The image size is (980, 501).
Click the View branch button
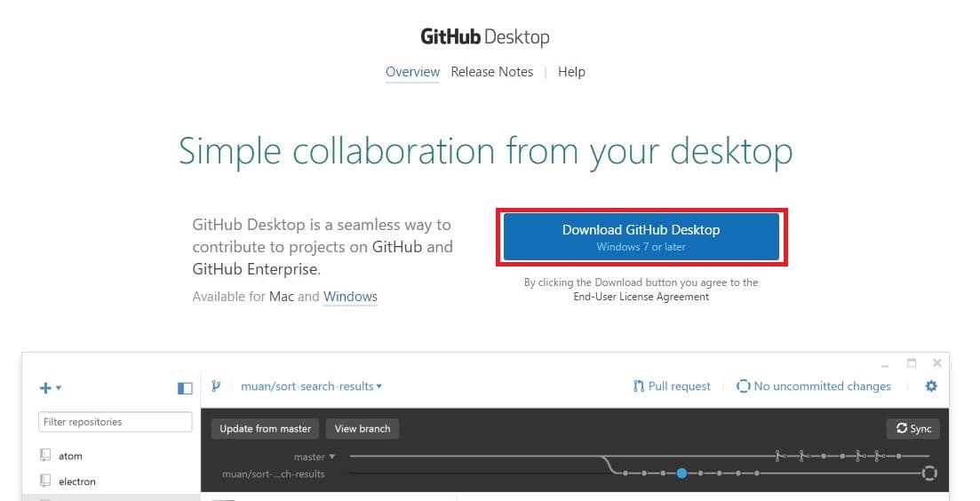click(x=363, y=428)
